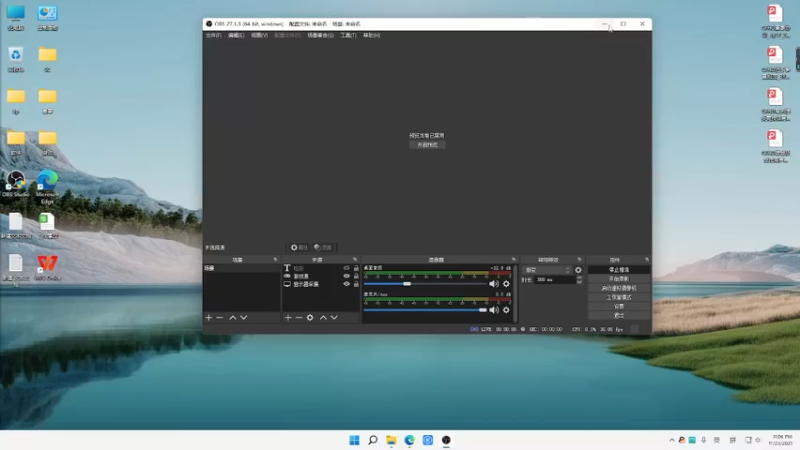
Task: Click the 300 ms duration input field
Action: tap(554, 280)
